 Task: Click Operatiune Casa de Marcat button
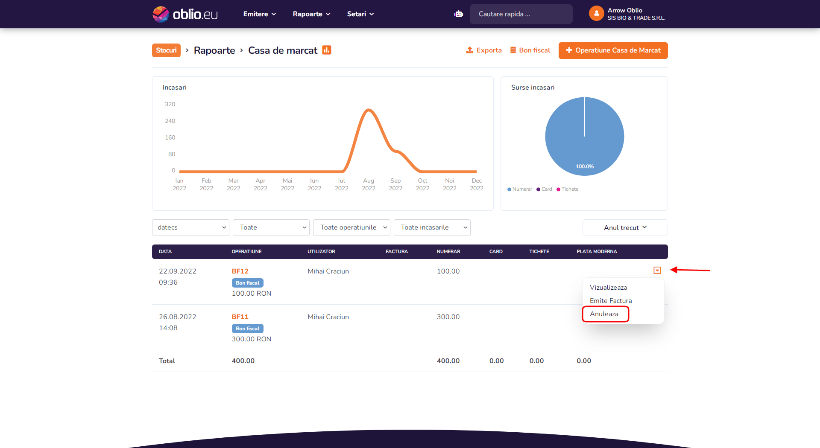coord(613,50)
